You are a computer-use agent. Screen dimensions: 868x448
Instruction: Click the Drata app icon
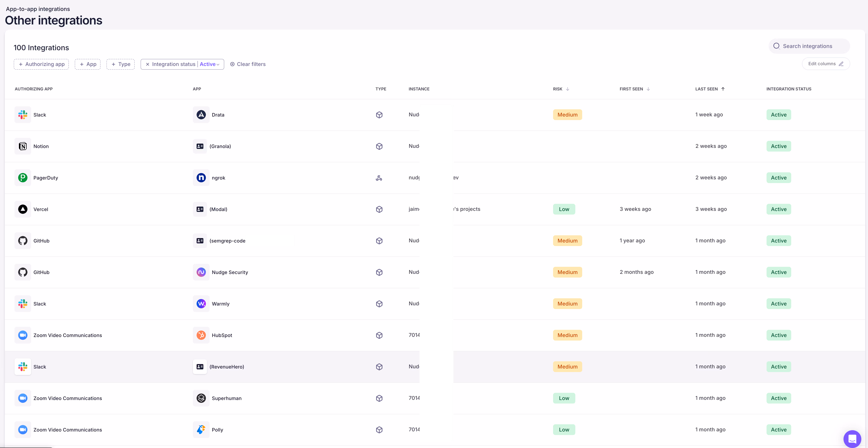pos(201,115)
